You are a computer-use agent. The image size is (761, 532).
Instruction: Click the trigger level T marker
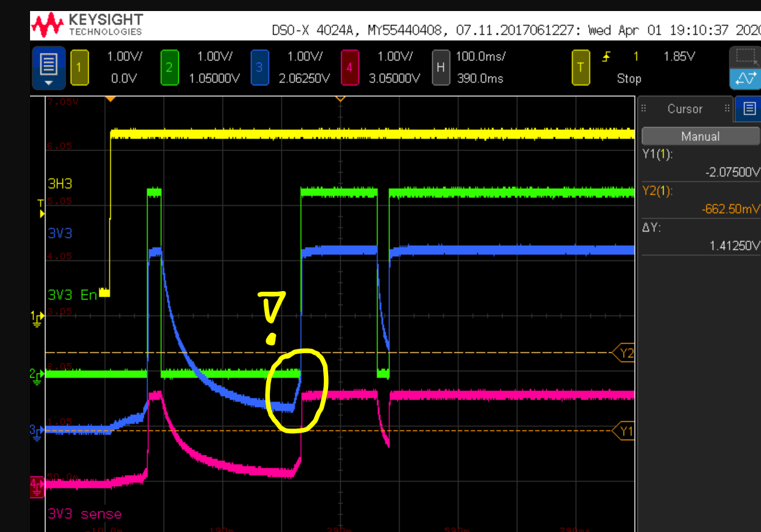pyautogui.click(x=42, y=209)
